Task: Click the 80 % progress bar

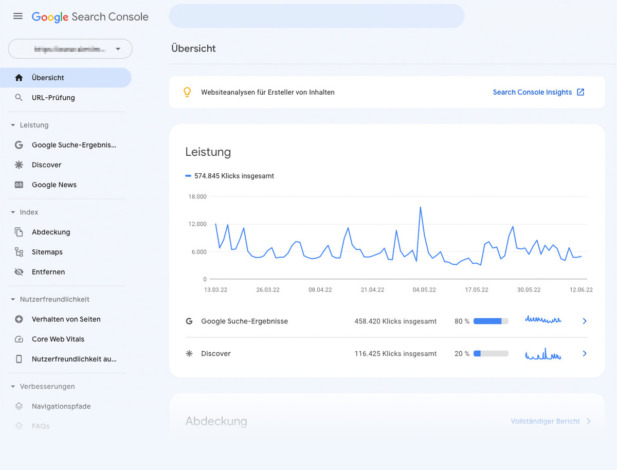Action: [491, 321]
